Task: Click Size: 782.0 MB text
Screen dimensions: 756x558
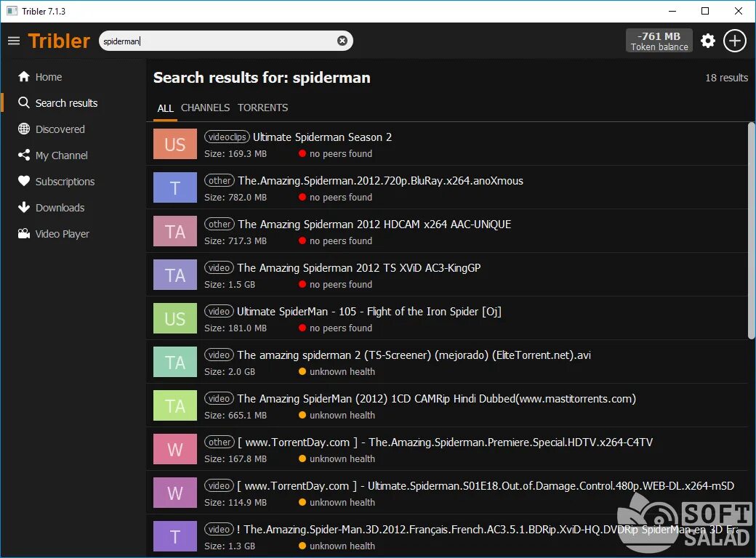Action: click(x=236, y=198)
